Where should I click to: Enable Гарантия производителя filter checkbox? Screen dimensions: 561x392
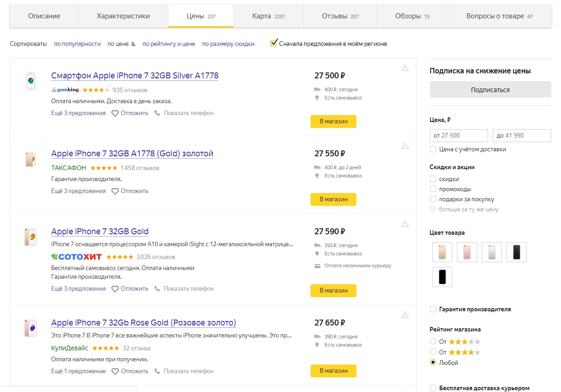pos(433,309)
